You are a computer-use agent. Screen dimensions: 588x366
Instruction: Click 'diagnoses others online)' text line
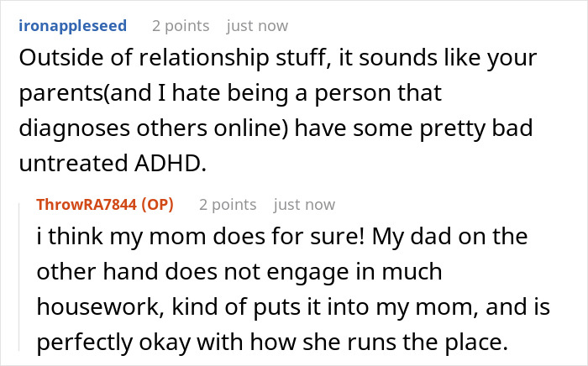pyautogui.click(x=153, y=128)
